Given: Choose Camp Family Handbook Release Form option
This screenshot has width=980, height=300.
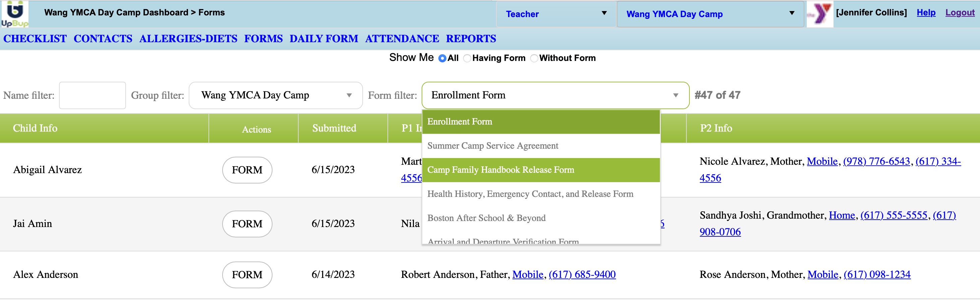Looking at the screenshot, I should (541, 170).
